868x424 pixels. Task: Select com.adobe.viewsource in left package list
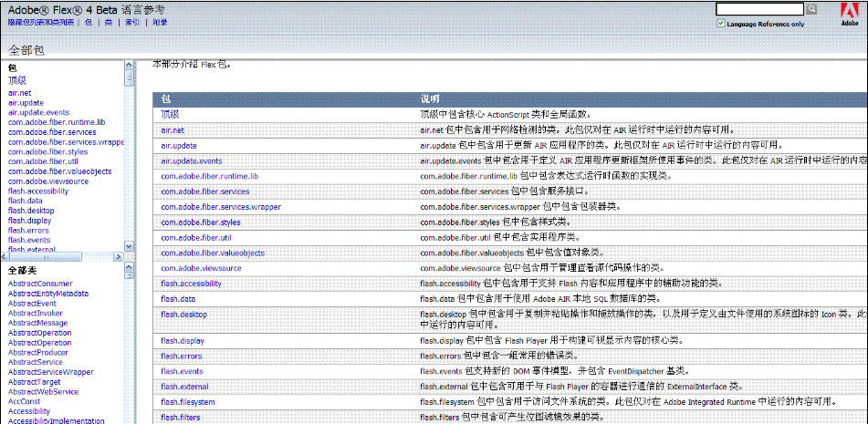point(47,181)
